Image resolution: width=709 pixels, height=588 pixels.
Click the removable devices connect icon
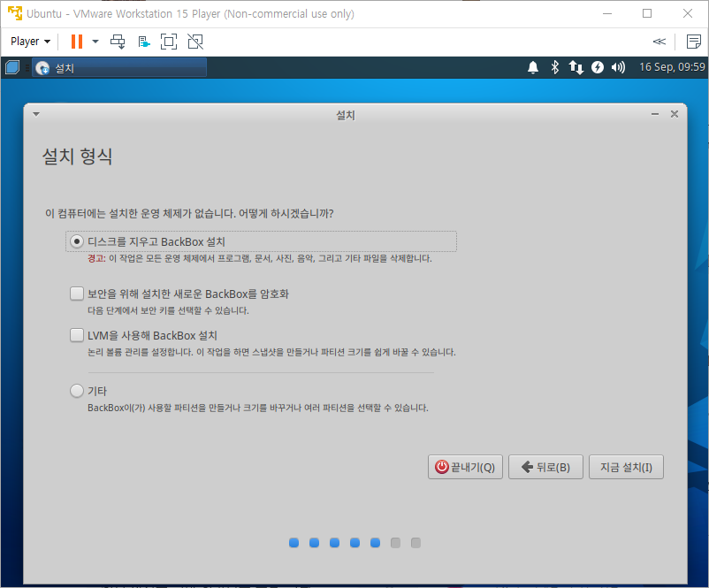[x=144, y=42]
